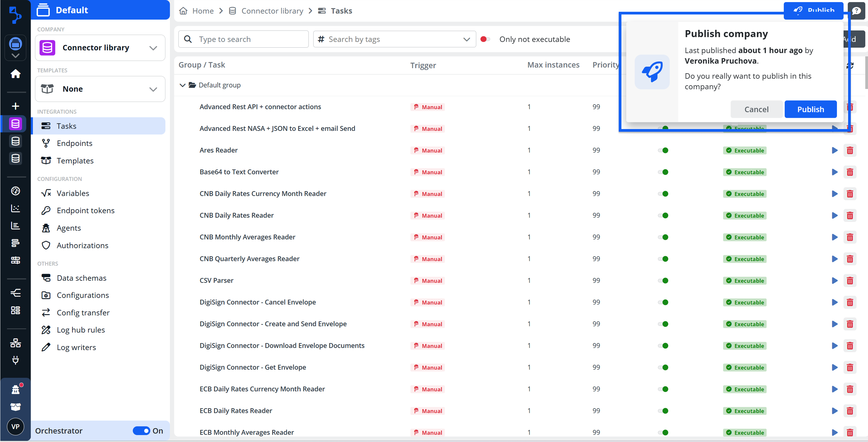Viewport: 868px width, 442px height.
Task: Toggle the Orchestrator switch off
Action: pos(142,431)
